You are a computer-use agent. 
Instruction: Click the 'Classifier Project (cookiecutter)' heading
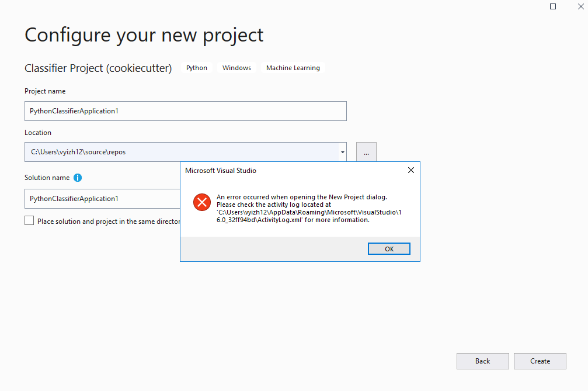click(98, 68)
